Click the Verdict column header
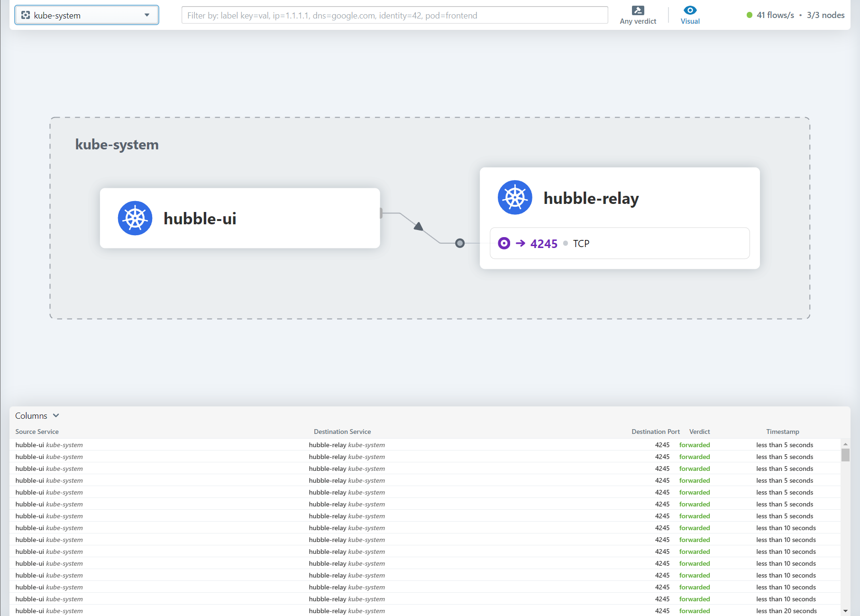Viewport: 860px width, 616px height. coord(699,432)
